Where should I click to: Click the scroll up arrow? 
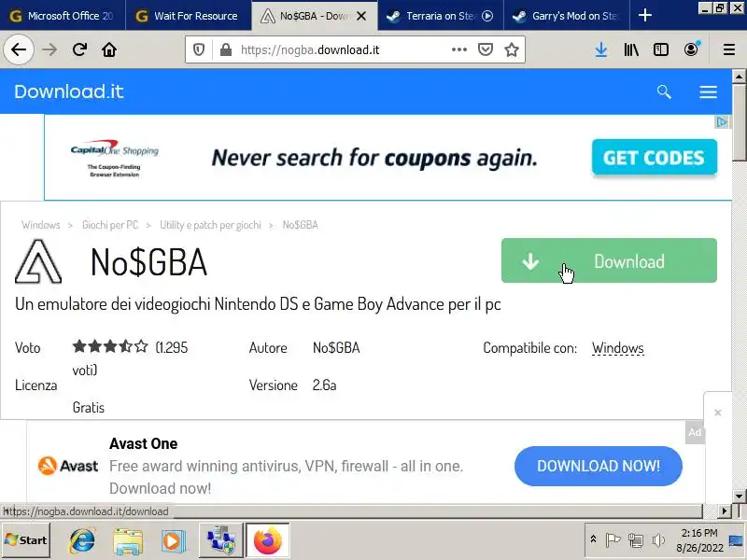click(x=739, y=77)
